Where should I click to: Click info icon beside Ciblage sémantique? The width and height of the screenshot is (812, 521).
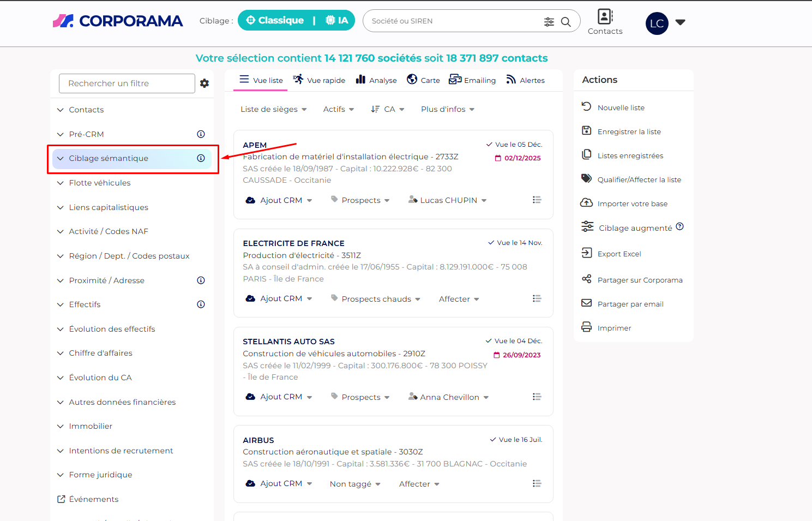201,158
